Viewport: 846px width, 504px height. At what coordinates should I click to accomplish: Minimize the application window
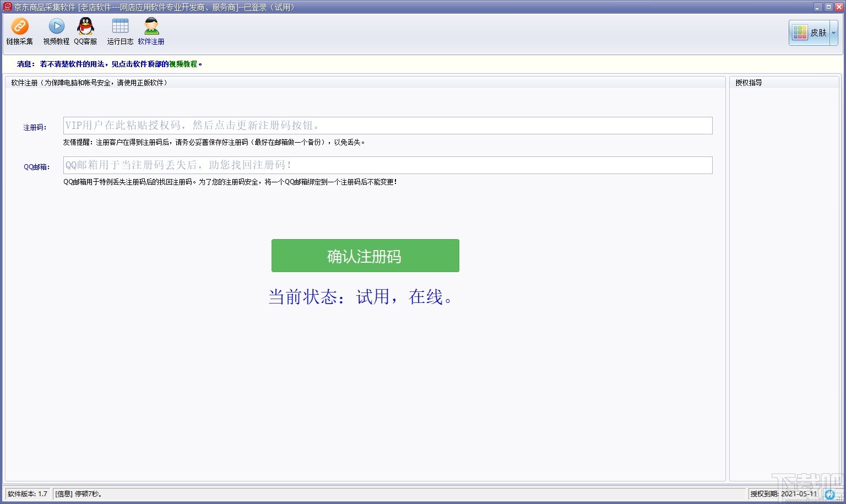(818, 7)
